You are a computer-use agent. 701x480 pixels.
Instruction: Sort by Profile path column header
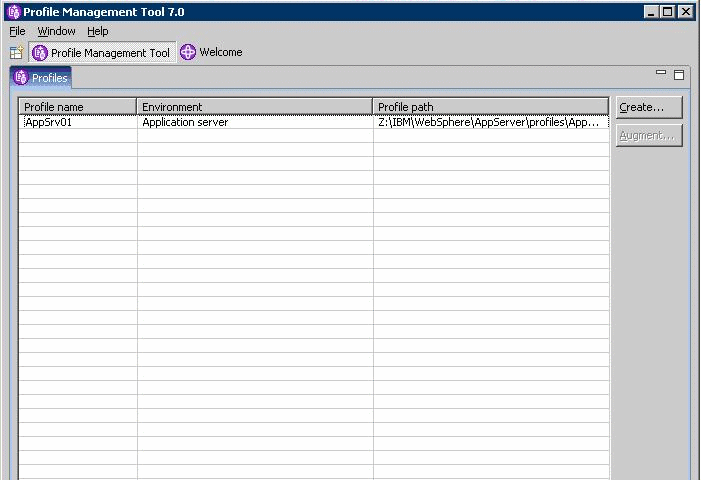pyautogui.click(x=490, y=107)
